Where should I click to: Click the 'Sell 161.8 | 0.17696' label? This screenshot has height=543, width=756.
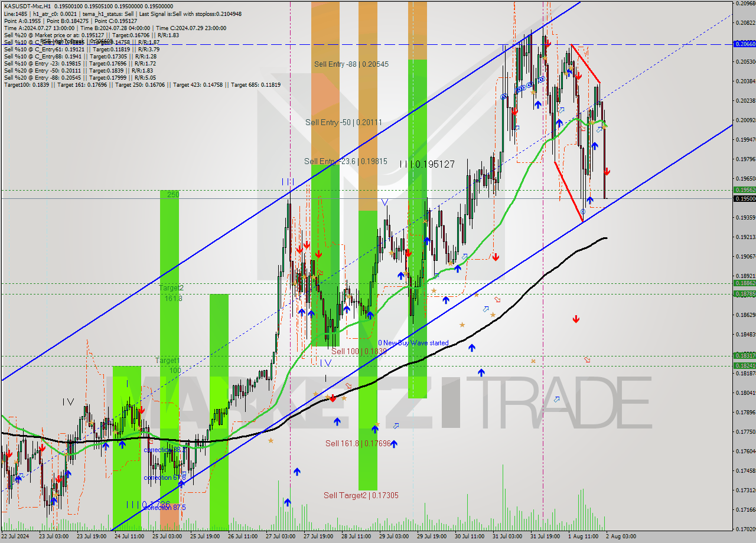(358, 443)
